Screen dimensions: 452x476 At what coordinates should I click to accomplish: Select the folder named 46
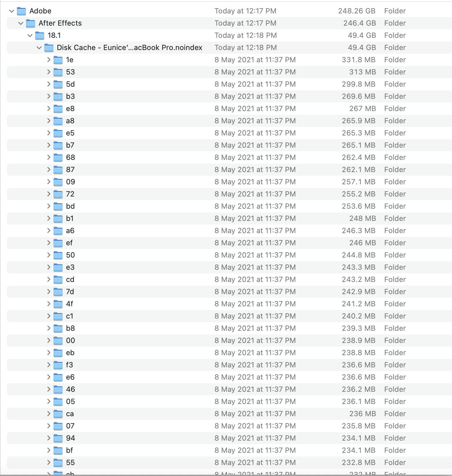71,389
